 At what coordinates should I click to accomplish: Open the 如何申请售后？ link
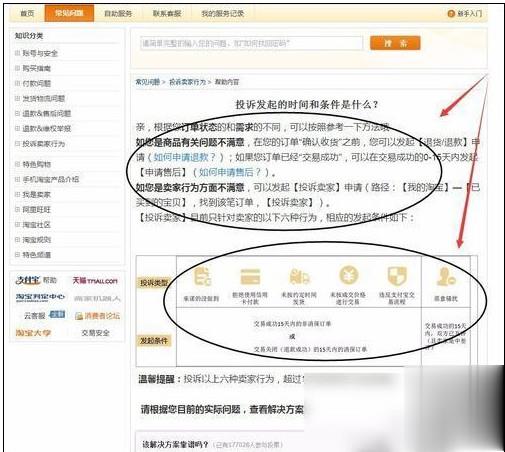click(x=231, y=172)
